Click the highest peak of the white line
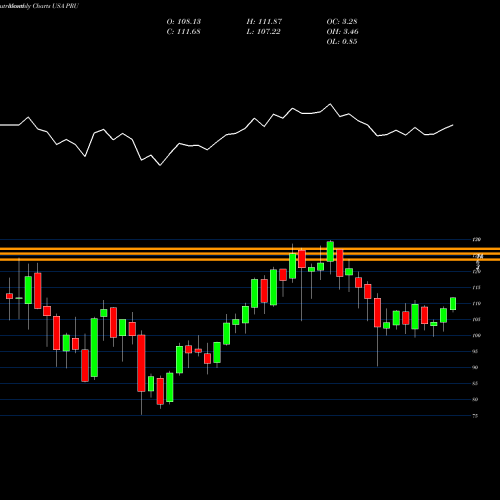Viewport: 500px width, 500px height. tap(330, 104)
